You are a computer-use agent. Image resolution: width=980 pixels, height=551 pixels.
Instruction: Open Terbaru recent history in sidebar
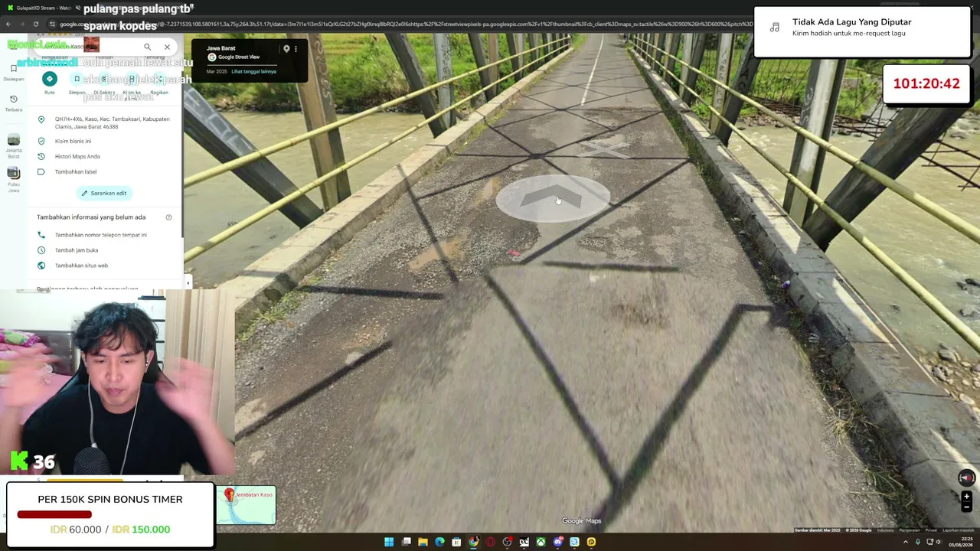[x=14, y=103]
